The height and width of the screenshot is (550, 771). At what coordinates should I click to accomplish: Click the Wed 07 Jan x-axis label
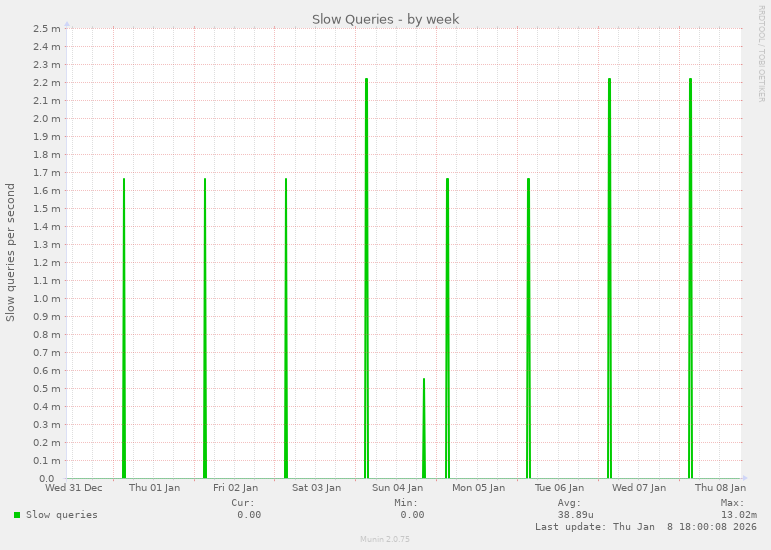coord(639,488)
